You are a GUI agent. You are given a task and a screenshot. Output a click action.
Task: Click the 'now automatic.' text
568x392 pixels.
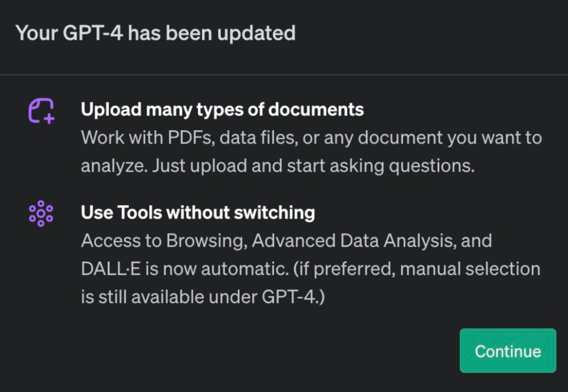point(226,269)
